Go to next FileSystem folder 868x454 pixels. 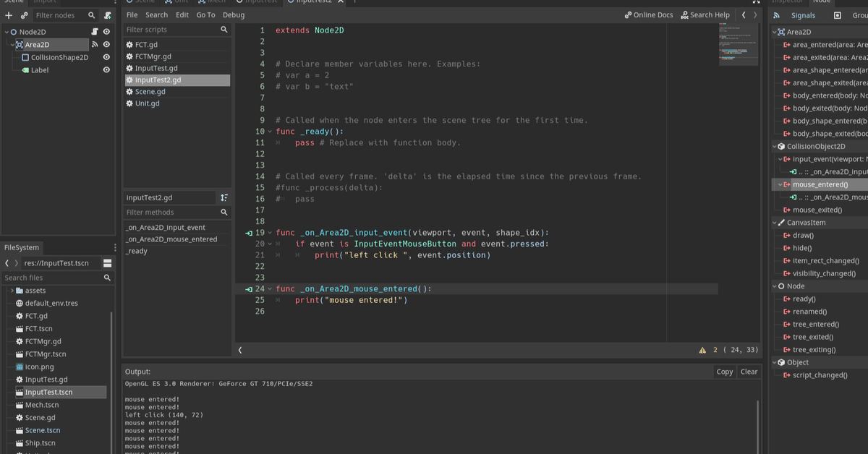[x=17, y=263]
